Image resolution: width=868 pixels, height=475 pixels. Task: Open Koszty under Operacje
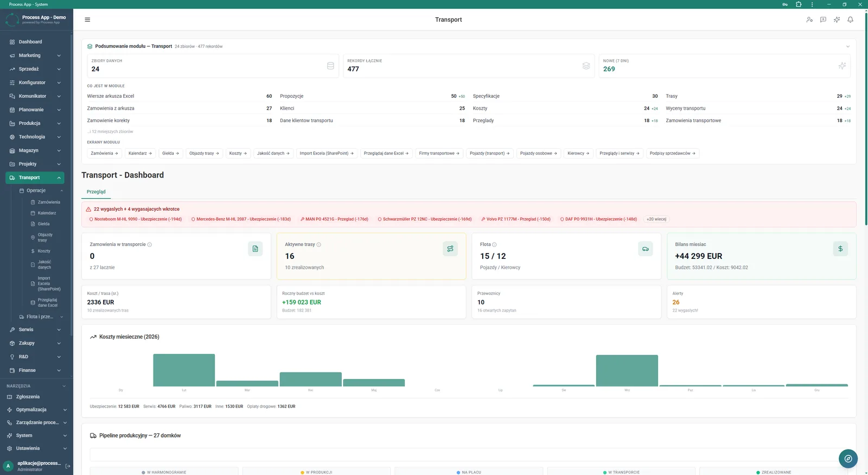44,251
